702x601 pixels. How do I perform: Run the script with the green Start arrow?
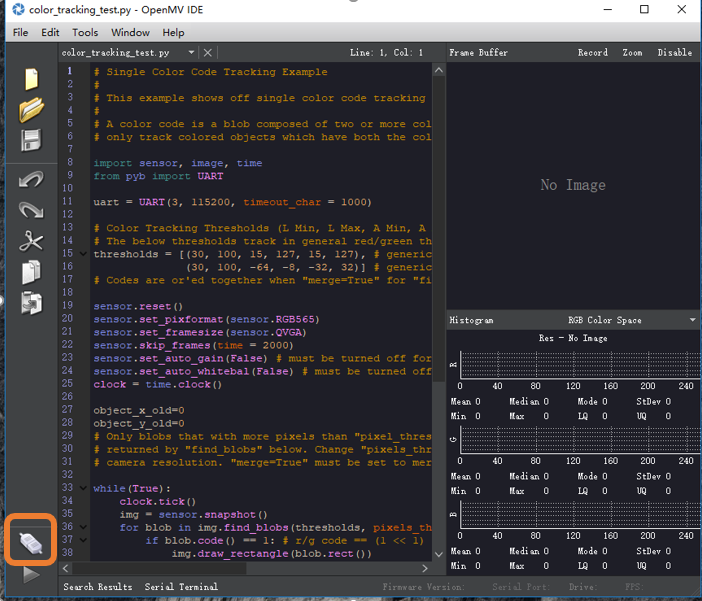(x=31, y=575)
